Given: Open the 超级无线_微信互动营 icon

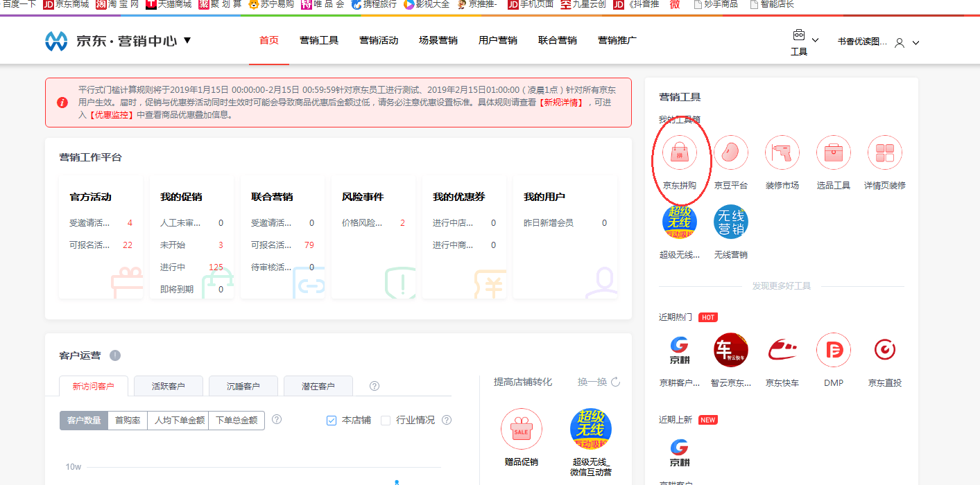Looking at the screenshot, I should click(x=590, y=429).
